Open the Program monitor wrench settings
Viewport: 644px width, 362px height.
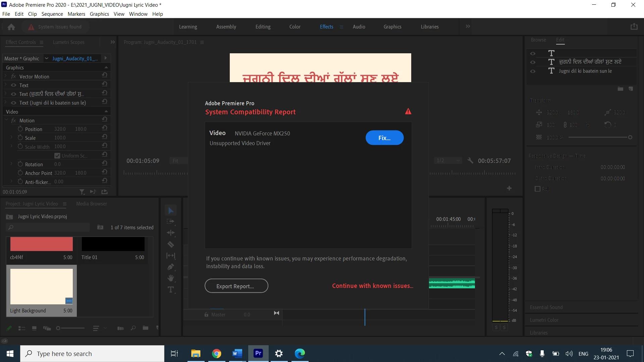point(470,161)
